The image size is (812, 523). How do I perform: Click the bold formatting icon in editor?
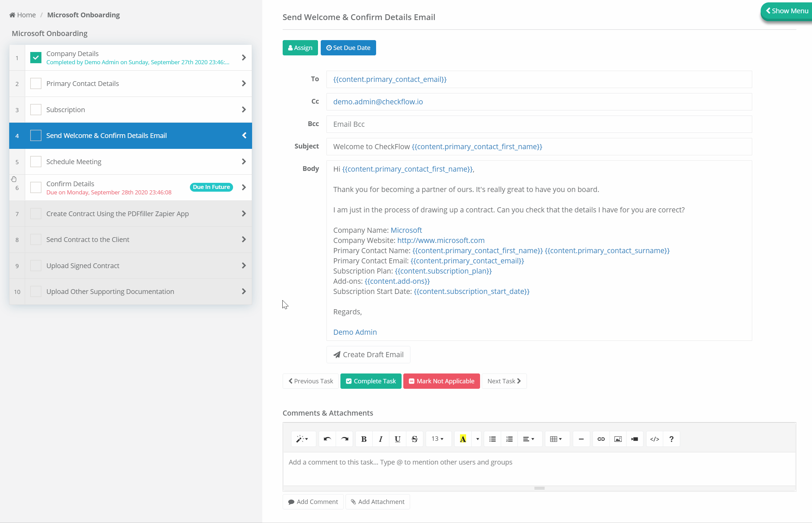pos(364,439)
